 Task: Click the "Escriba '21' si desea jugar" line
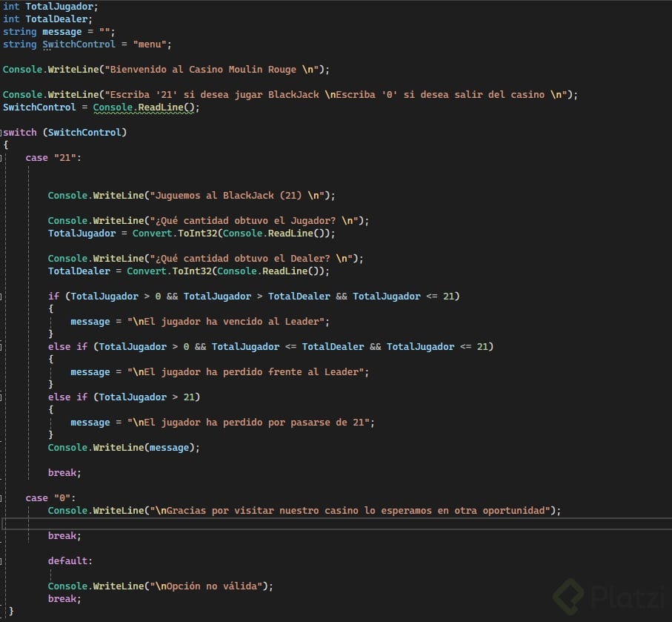290,94
